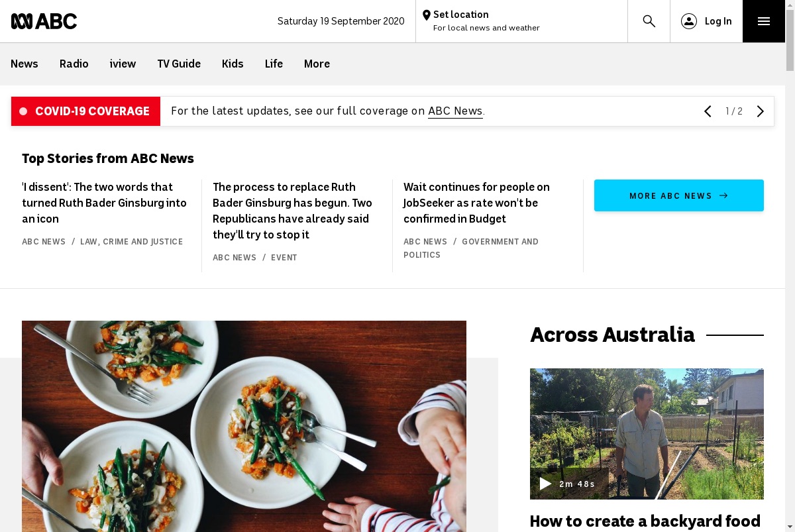Click the LAW, CRIME AND JUSTICE tag
This screenshot has width=795, height=532.
131,242
